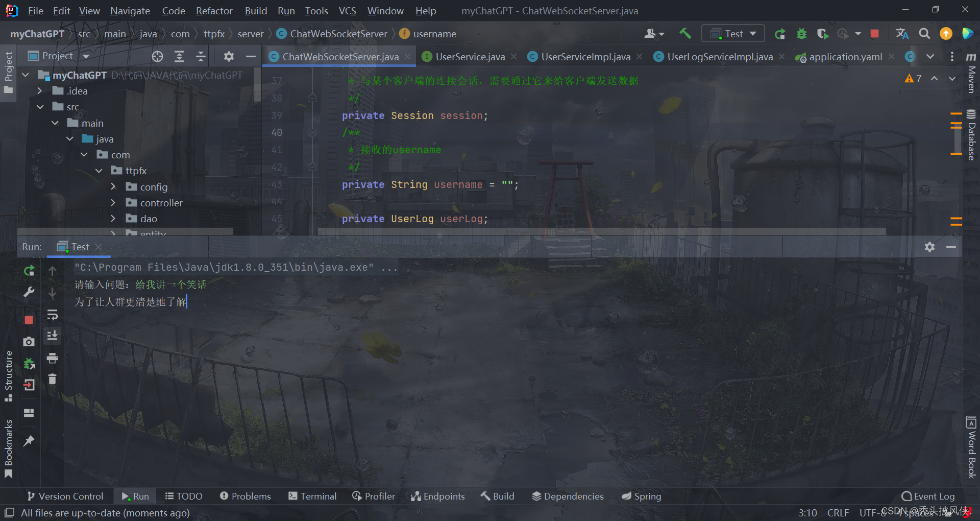The height and width of the screenshot is (521, 980).
Task: Open the Navigate menu
Action: 130,11
